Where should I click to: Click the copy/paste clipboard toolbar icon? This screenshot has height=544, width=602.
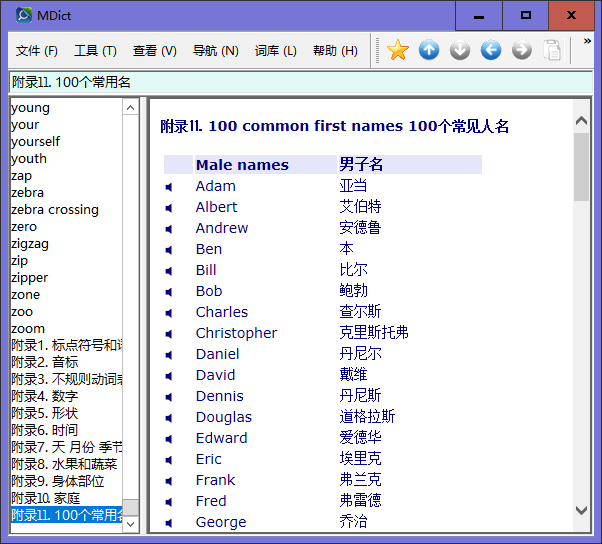[x=552, y=50]
